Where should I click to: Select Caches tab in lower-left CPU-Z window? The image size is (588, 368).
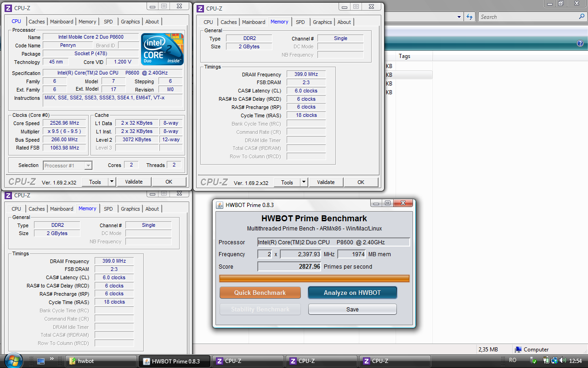click(37, 209)
